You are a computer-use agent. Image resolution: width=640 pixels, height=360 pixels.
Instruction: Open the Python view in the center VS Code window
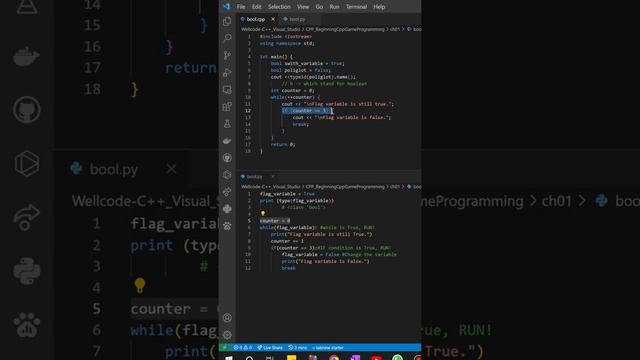pyautogui.click(x=227, y=209)
